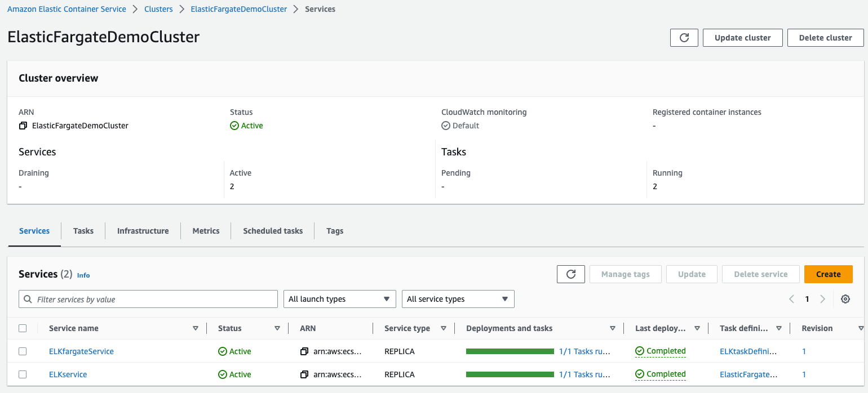
Task: Copy the ELKservice ARN
Action: coord(304,374)
